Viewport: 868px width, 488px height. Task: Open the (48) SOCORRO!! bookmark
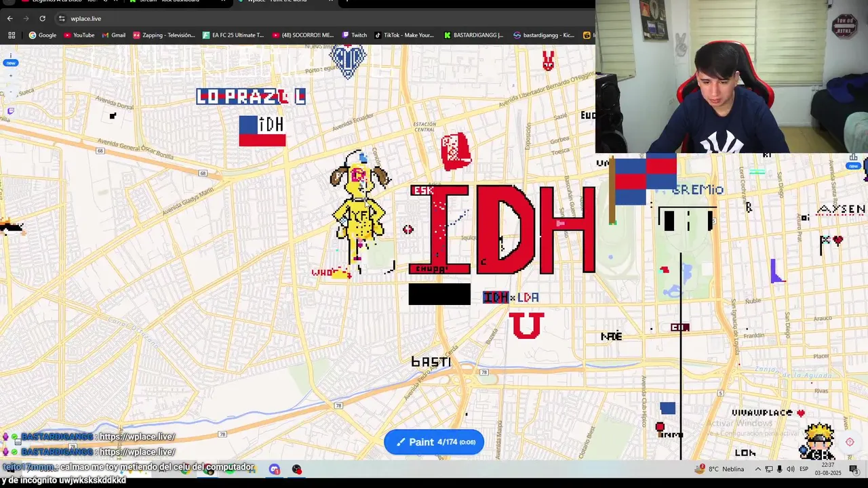tap(302, 35)
